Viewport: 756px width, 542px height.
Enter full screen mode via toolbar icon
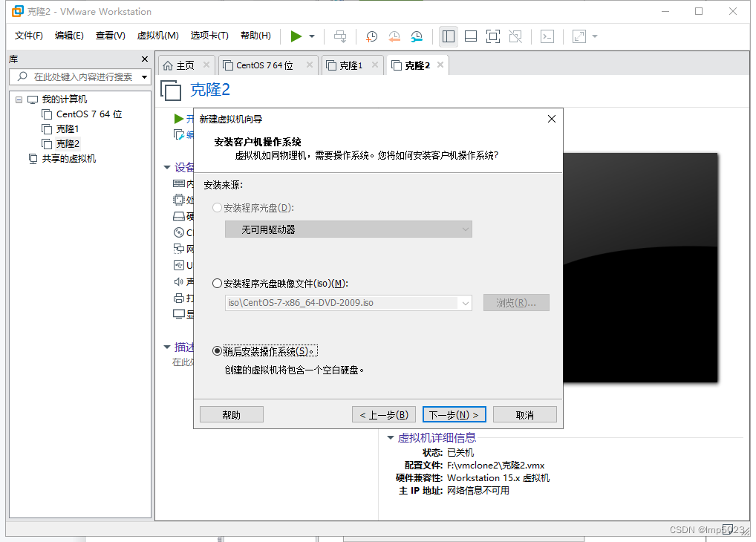493,36
